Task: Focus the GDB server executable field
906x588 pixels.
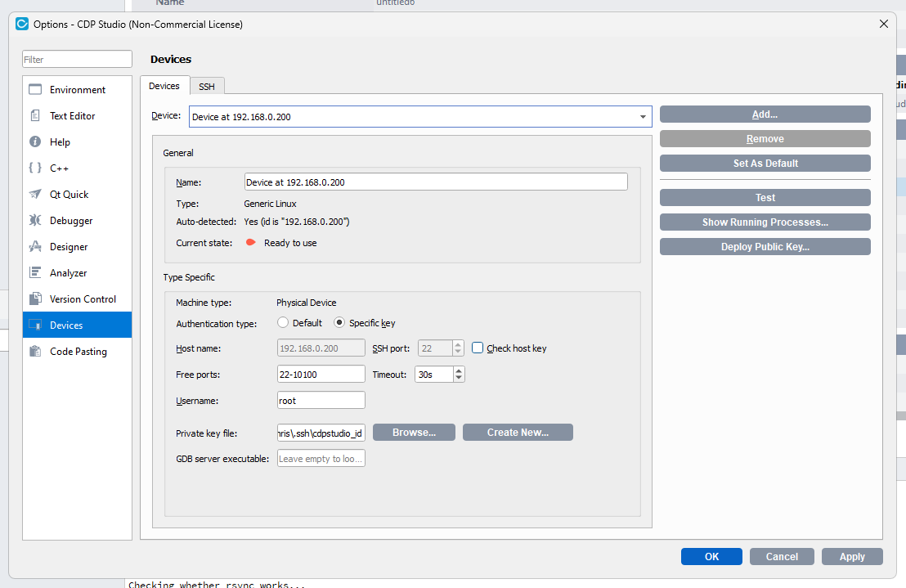Action: [x=321, y=459]
